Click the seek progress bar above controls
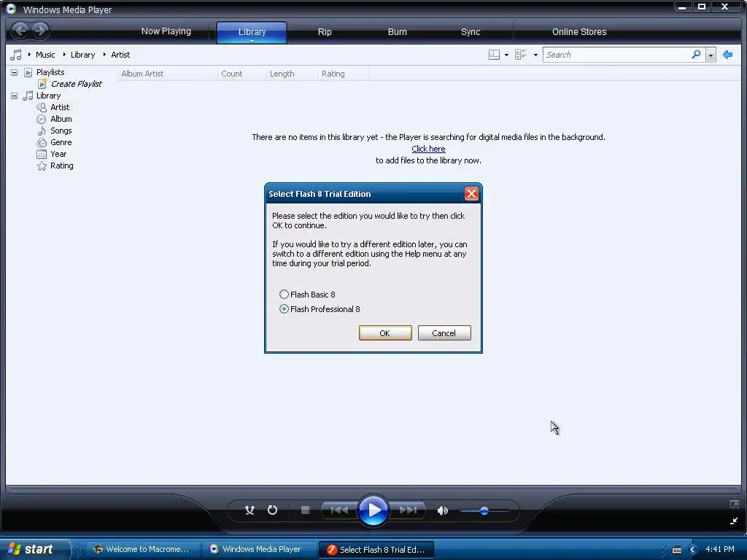The height and width of the screenshot is (560, 747). pos(373,488)
